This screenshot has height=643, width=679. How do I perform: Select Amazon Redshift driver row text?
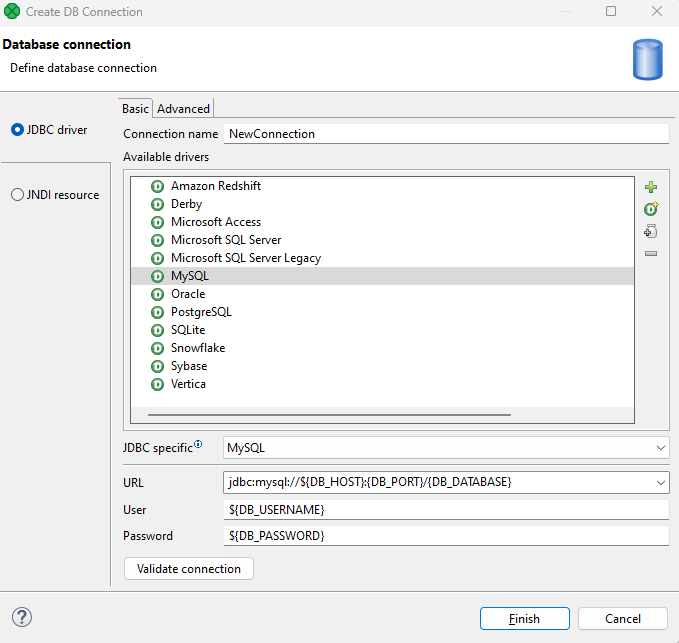216,186
